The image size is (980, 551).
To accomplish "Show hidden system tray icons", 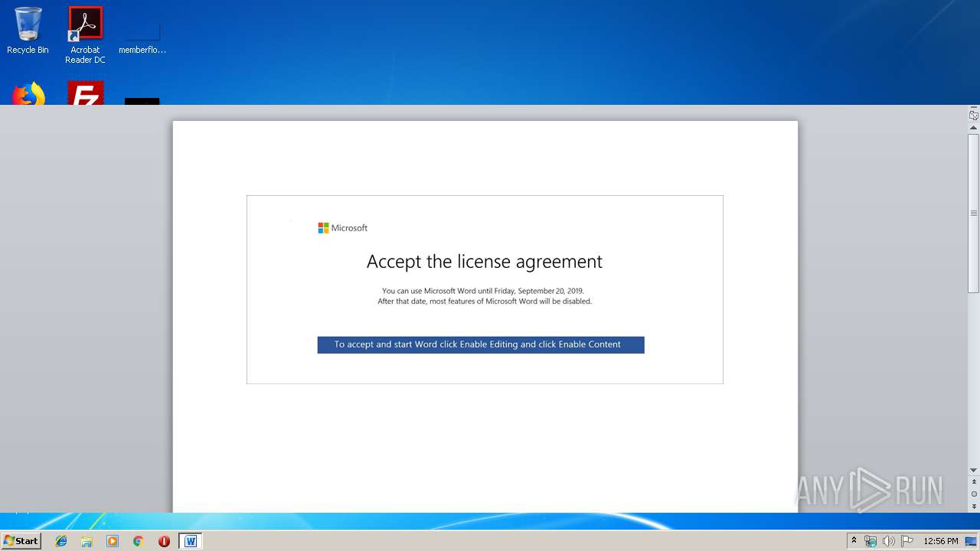I will 854,540.
